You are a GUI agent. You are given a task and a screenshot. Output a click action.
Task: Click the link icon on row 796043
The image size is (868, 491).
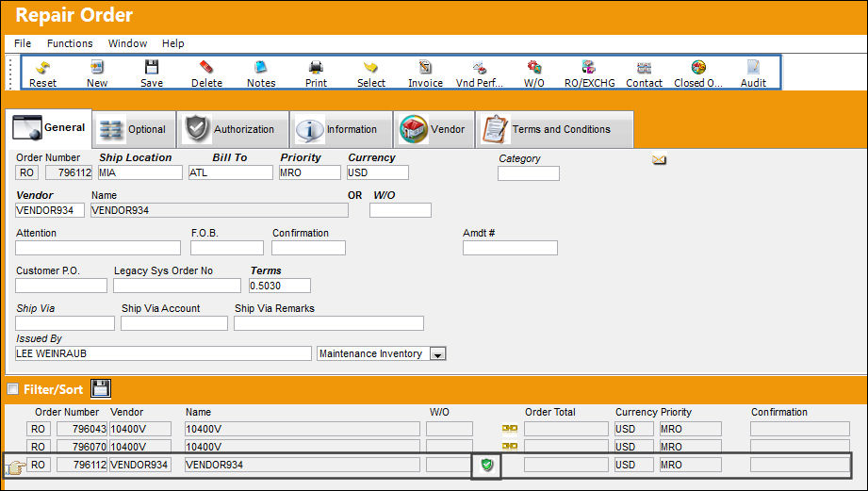click(509, 429)
